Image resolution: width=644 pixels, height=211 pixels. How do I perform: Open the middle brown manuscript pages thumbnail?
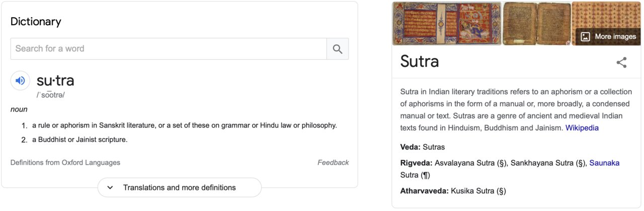[x=536, y=23]
